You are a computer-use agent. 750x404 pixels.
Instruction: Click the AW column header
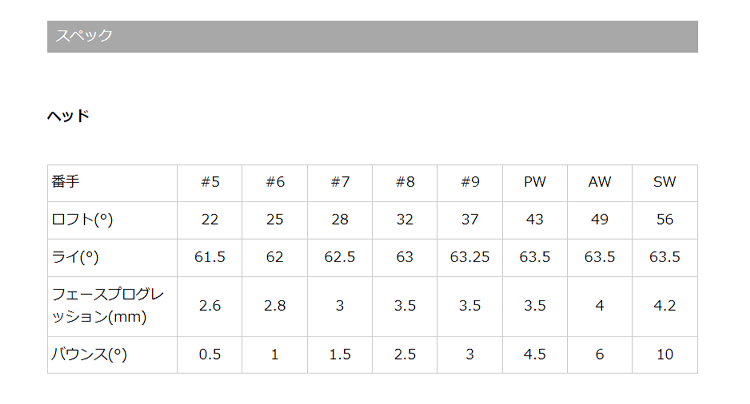[x=600, y=182]
